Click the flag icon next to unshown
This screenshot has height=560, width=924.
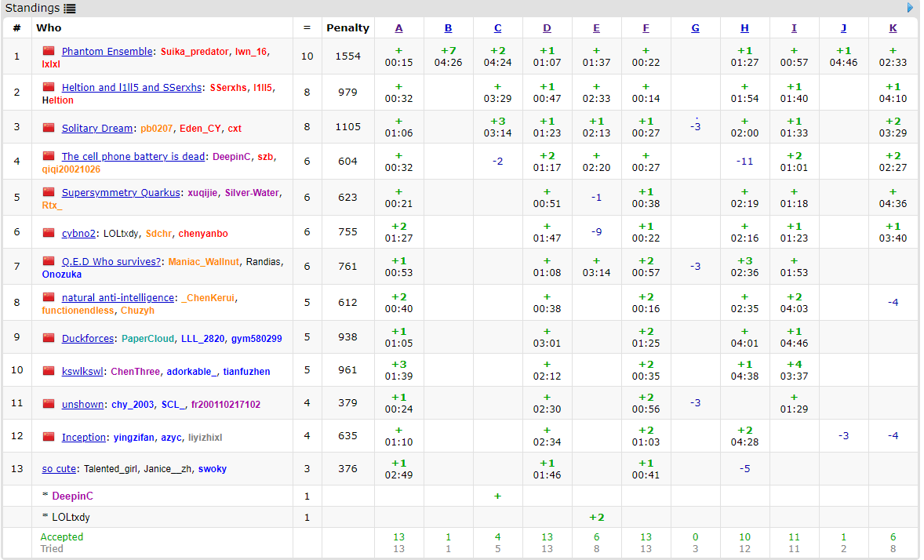(49, 404)
